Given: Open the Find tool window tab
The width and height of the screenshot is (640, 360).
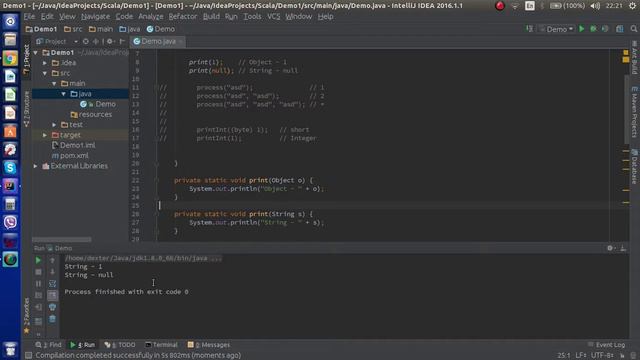Looking at the screenshot, I should click(x=48, y=345).
